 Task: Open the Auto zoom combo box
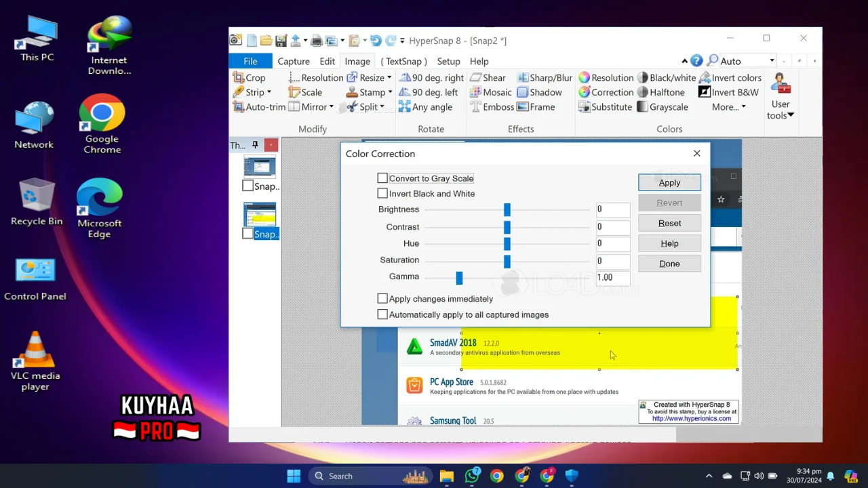[747, 61]
